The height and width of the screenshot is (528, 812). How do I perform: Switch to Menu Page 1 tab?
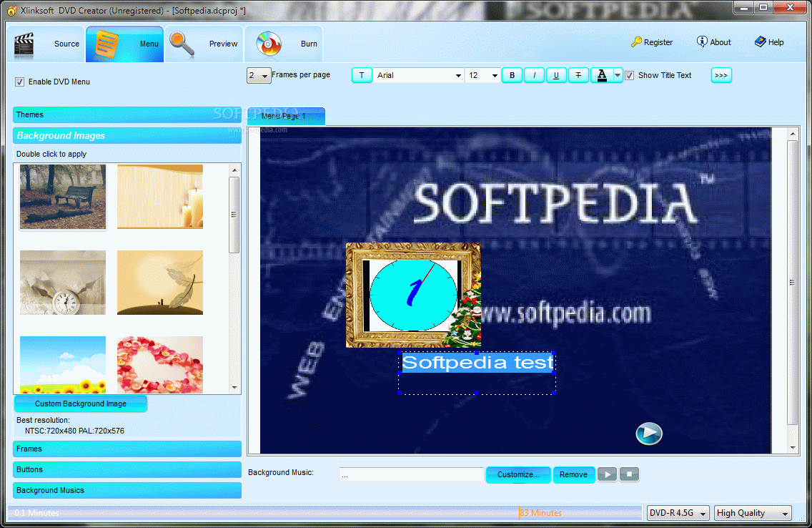[286, 116]
